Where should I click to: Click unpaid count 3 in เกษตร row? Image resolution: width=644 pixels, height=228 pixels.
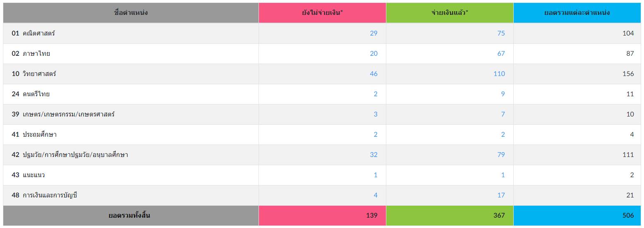[376, 114]
